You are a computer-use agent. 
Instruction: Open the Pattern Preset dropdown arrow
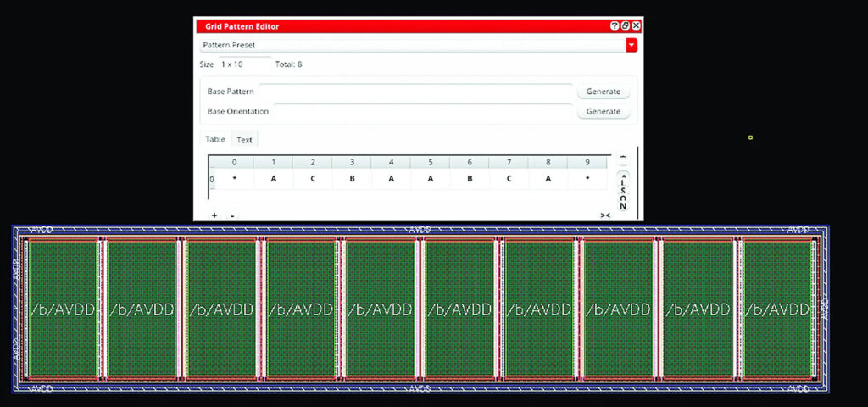(x=631, y=45)
